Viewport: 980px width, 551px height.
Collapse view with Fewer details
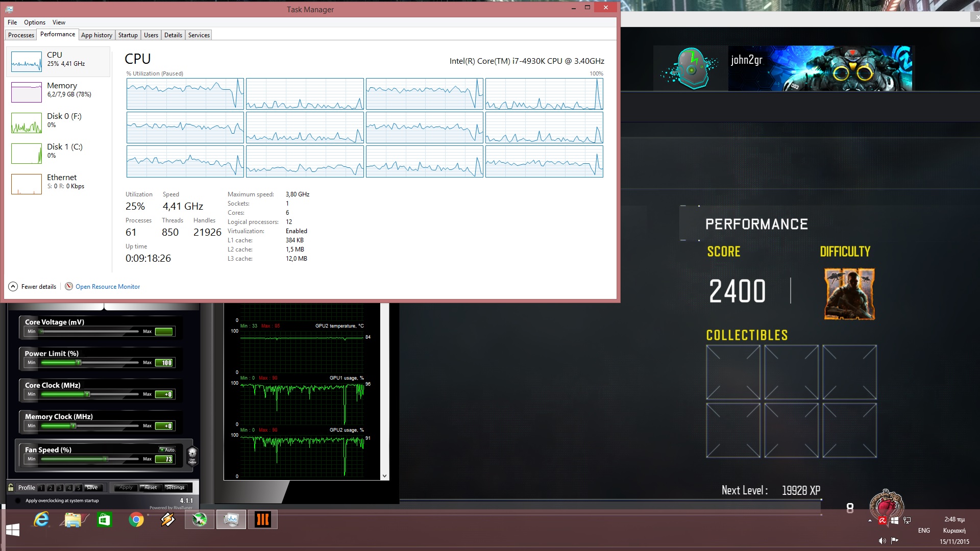click(x=32, y=287)
